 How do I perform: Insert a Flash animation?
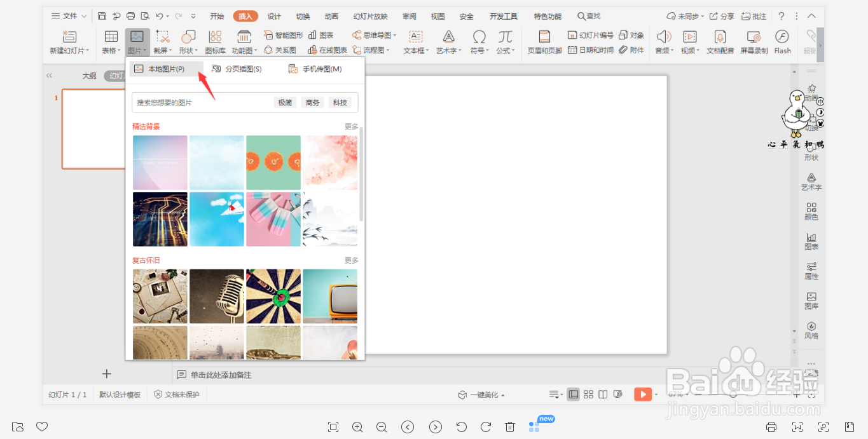click(782, 42)
